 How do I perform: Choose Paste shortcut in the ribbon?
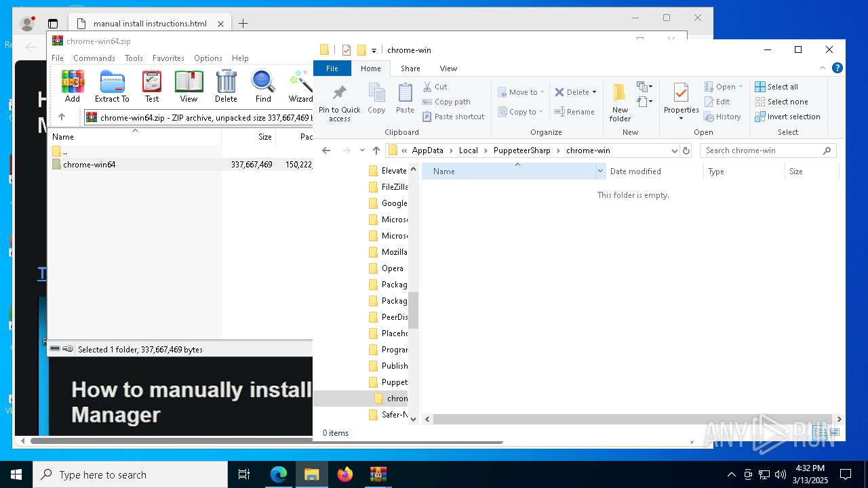pos(453,117)
